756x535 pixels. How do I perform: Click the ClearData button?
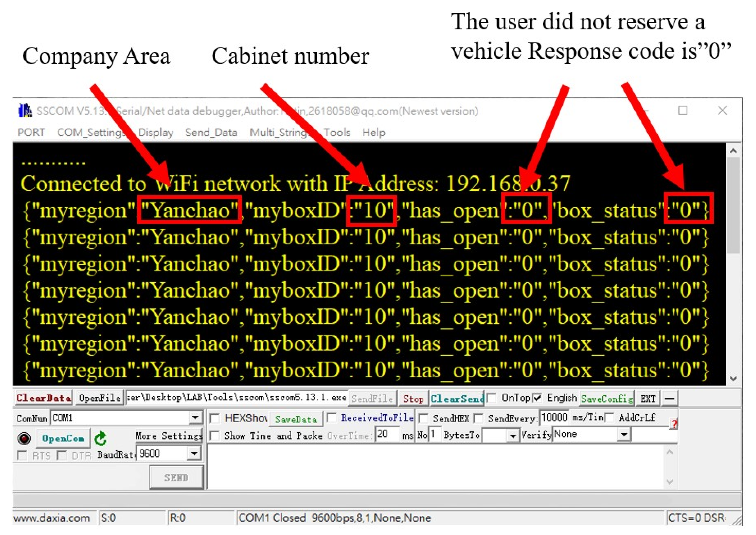click(44, 398)
